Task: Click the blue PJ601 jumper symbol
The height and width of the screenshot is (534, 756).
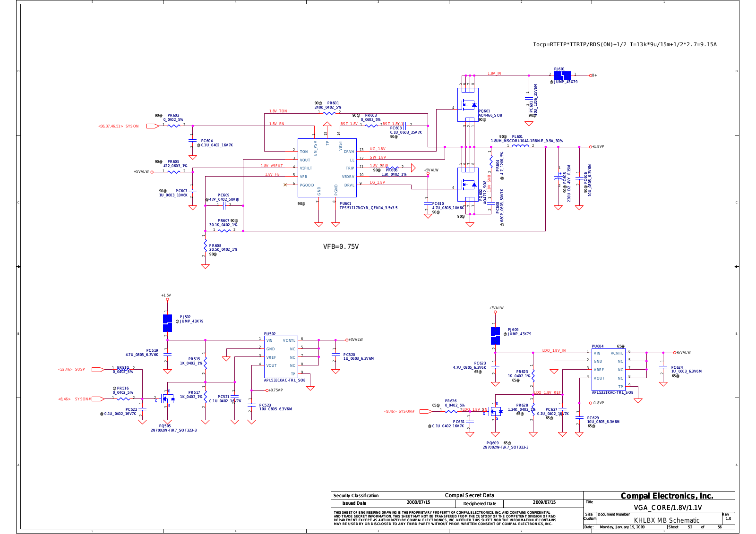Action: 562,75
